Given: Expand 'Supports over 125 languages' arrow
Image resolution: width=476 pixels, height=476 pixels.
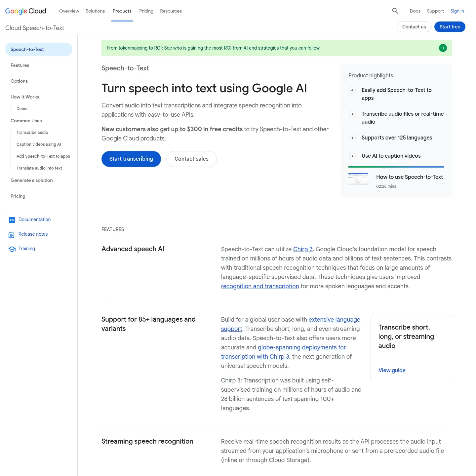Looking at the screenshot, I should (x=352, y=138).
